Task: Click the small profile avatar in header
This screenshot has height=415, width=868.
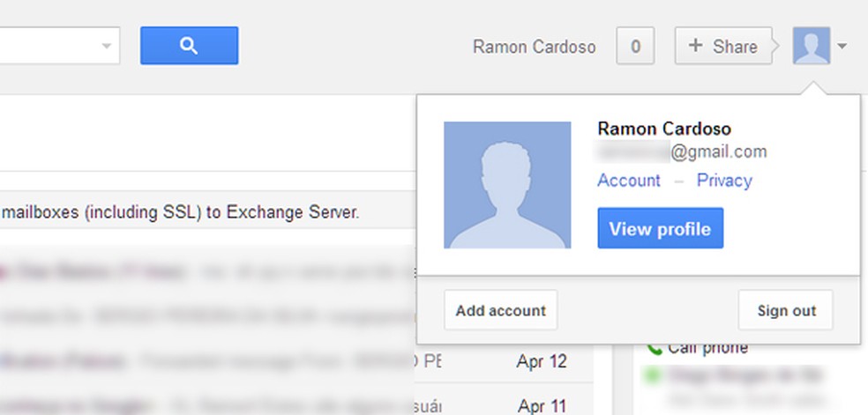Action: (x=811, y=46)
